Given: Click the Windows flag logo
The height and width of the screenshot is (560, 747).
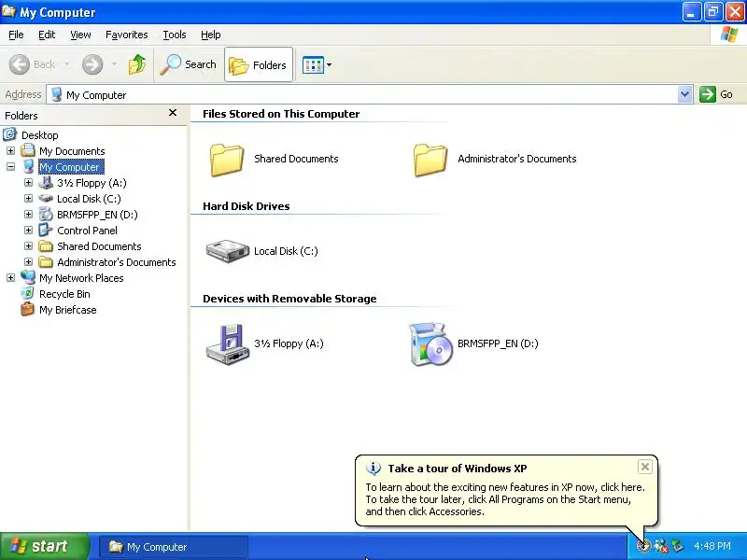Looking at the screenshot, I should pos(729,35).
